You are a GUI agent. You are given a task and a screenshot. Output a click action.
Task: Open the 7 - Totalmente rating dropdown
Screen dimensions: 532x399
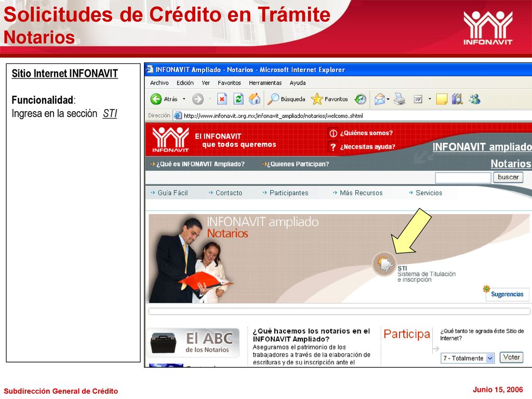[x=468, y=358]
